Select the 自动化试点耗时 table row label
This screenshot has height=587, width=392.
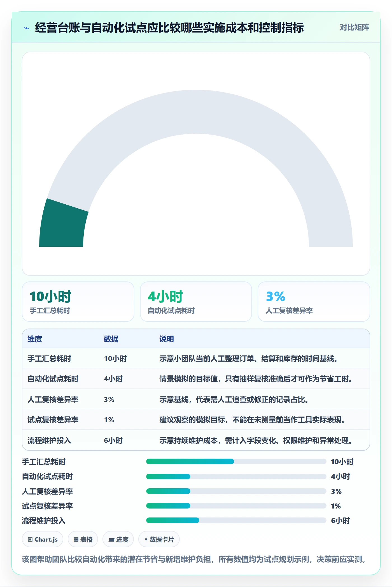(x=53, y=379)
